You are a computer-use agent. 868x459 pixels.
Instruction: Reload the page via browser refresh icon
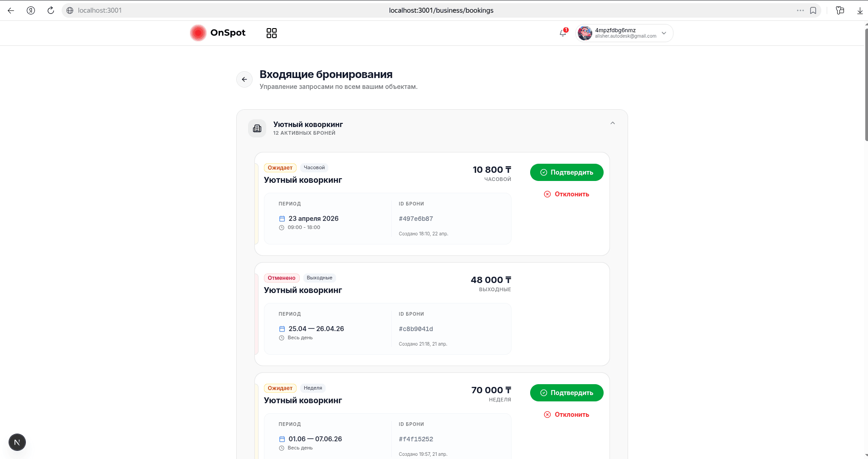pyautogui.click(x=51, y=10)
